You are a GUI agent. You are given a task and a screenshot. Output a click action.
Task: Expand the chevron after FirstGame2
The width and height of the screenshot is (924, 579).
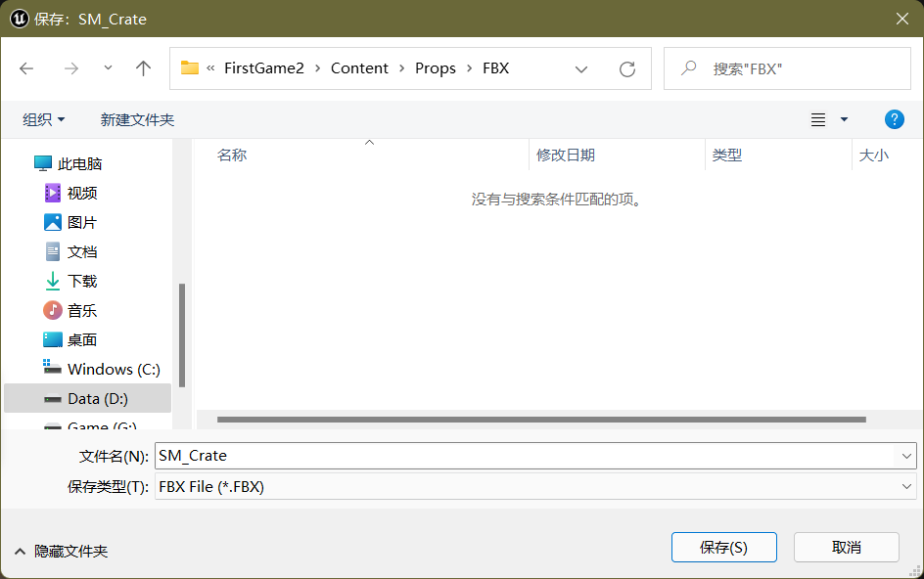click(317, 68)
